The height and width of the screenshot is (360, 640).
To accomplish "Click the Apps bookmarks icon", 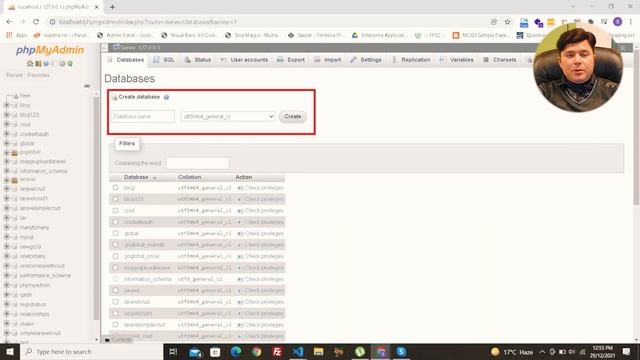I will 9,36.
